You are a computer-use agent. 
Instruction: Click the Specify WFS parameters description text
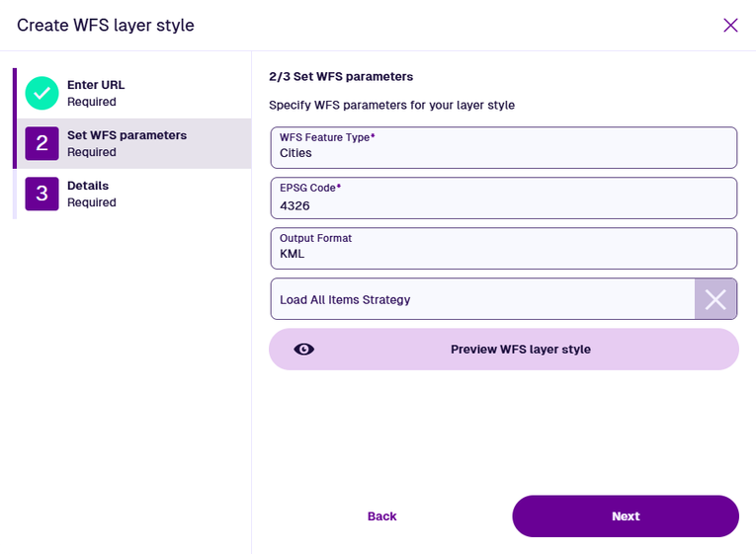coord(391,105)
